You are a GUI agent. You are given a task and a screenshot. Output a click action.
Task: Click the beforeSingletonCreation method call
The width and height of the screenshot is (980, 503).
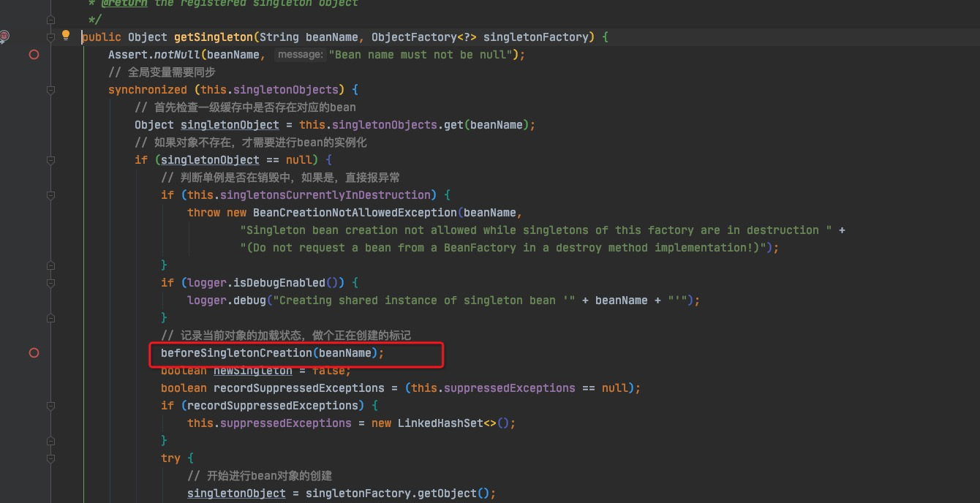tap(236, 353)
